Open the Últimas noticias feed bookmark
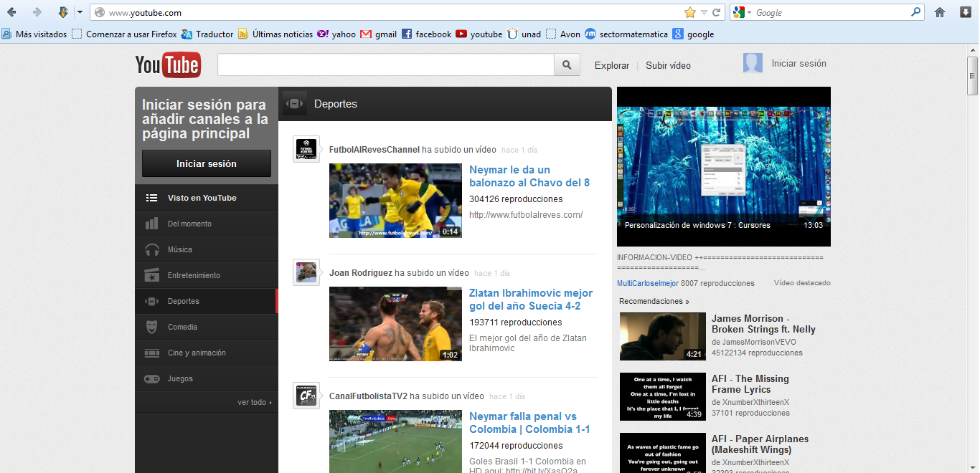 (x=275, y=34)
